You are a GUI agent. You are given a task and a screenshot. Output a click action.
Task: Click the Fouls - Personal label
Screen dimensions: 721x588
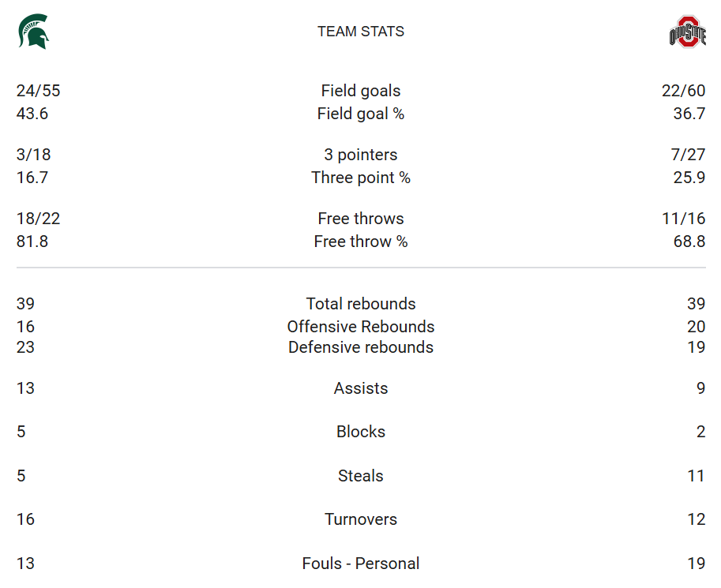tap(360, 564)
